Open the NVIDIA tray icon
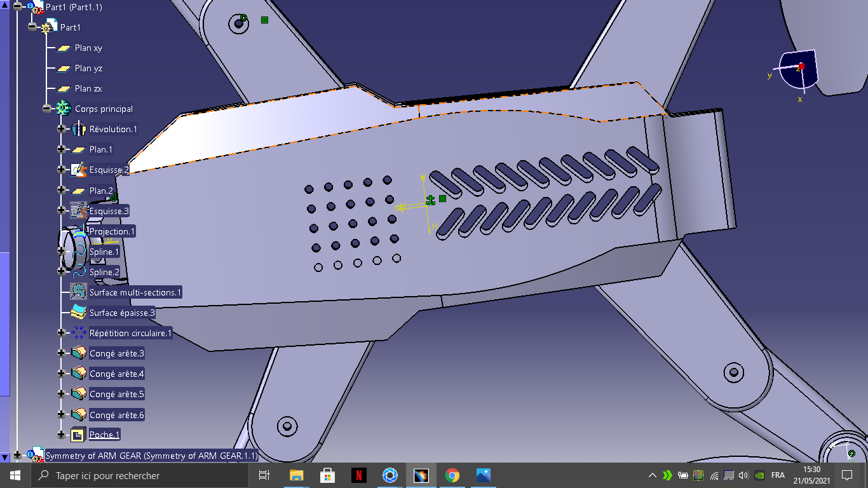The width and height of the screenshot is (868, 488). tap(759, 475)
